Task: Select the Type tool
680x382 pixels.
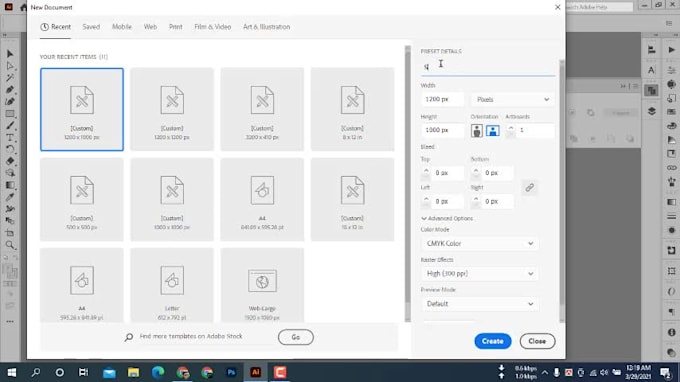Action: [10, 137]
